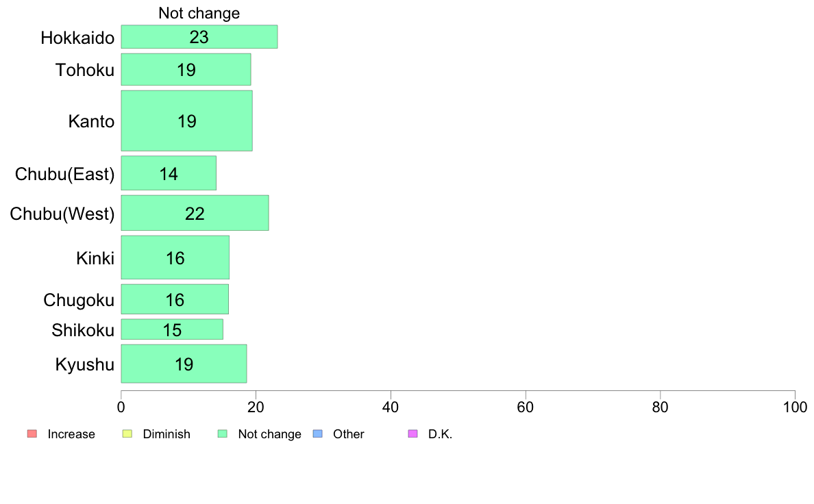
Task: Click the green Not change legend swatch
Action: tap(223, 434)
